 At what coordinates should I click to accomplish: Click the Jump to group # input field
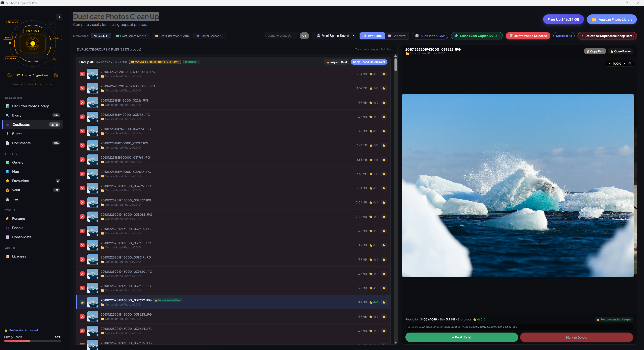[x=282, y=36]
